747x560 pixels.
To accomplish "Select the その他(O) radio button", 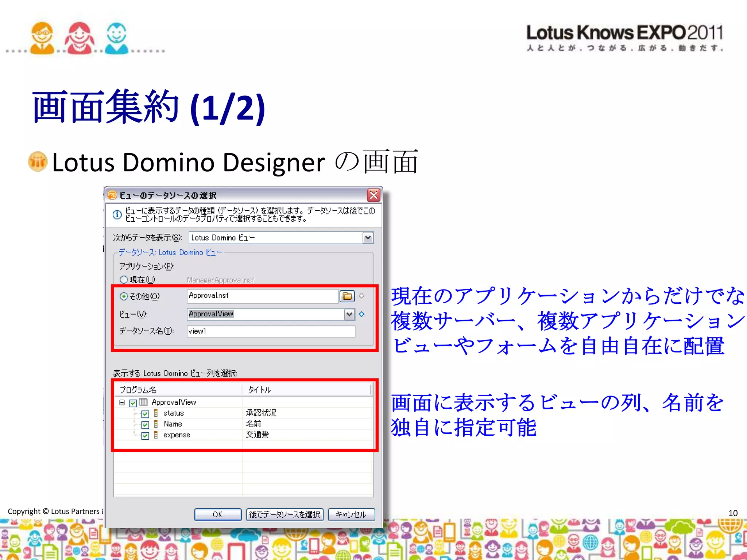I will (124, 296).
